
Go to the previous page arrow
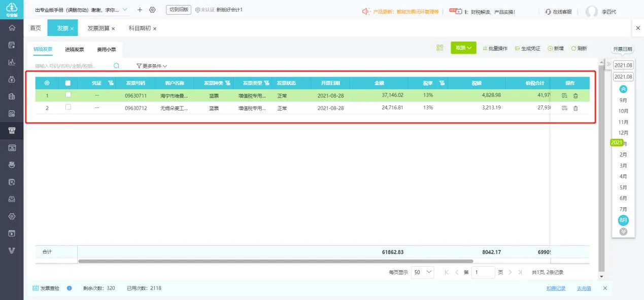pos(457,272)
